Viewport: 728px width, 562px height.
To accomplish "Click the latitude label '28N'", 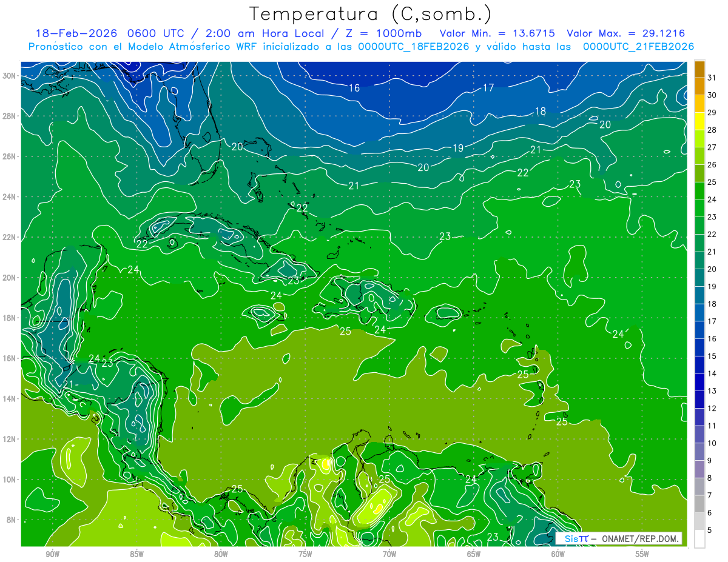I will 10,116.
